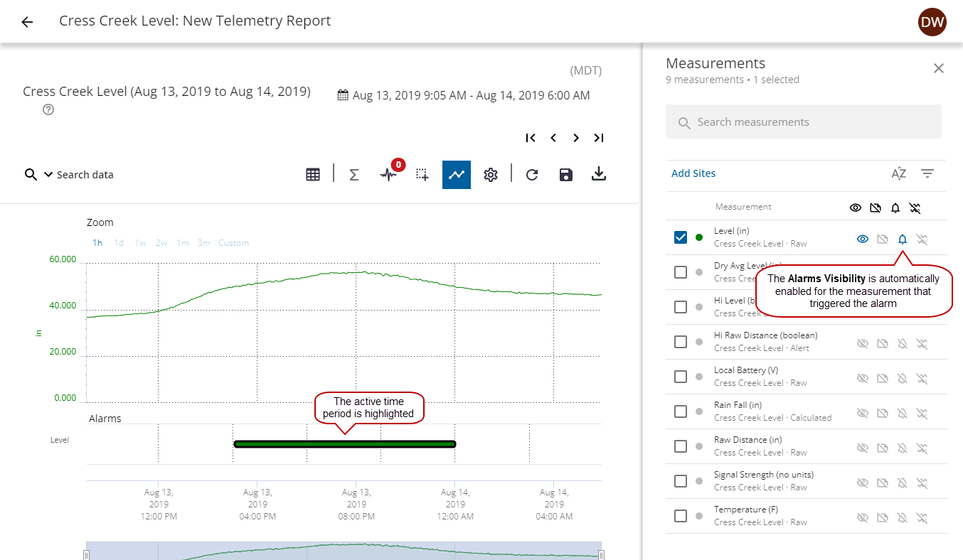963x560 pixels.
Task: Open the date range picker
Action: tap(463, 95)
